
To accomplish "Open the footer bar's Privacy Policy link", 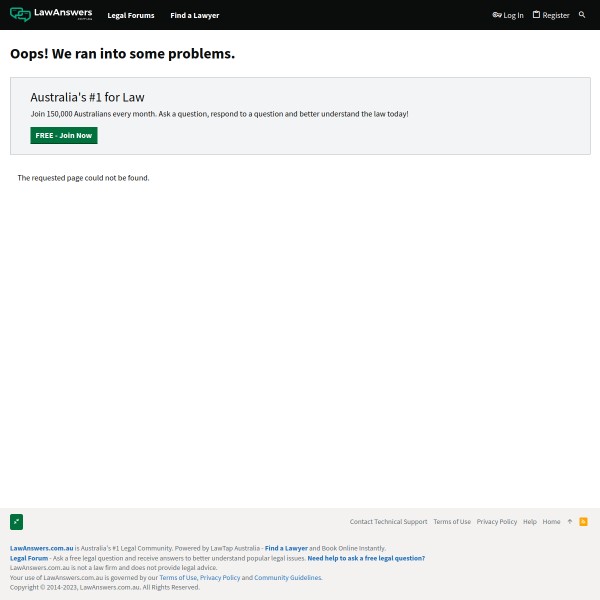I will pyautogui.click(x=497, y=522).
